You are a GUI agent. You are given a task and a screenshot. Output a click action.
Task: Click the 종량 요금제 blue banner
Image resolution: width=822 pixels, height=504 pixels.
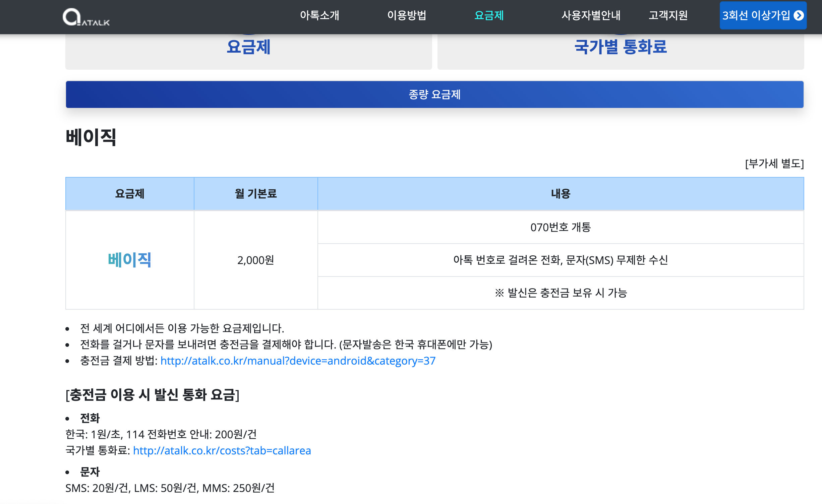[x=434, y=94]
